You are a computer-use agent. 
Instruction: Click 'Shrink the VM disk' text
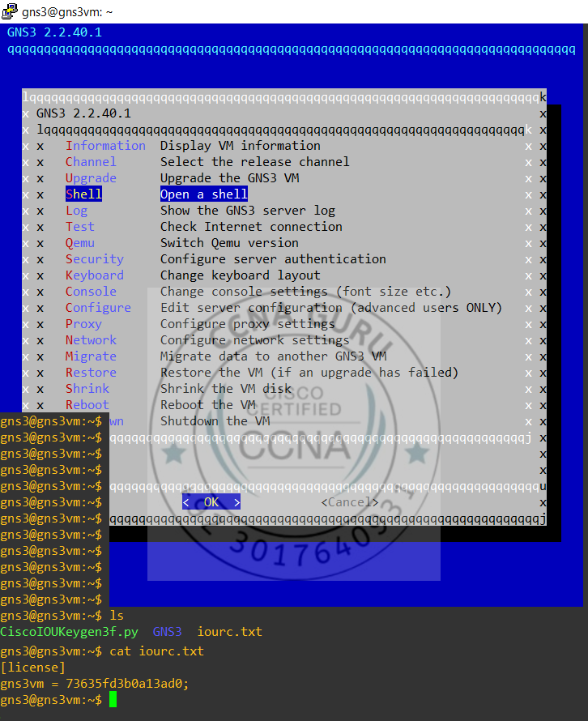(226, 389)
